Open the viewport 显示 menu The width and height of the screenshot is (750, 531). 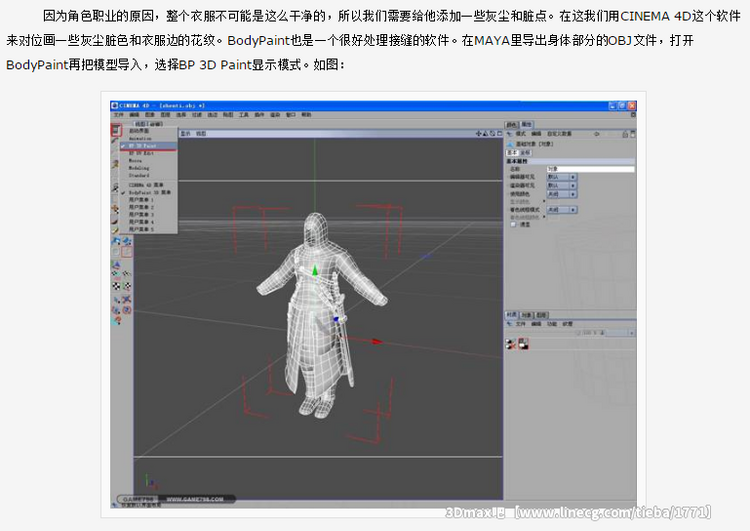[186, 133]
